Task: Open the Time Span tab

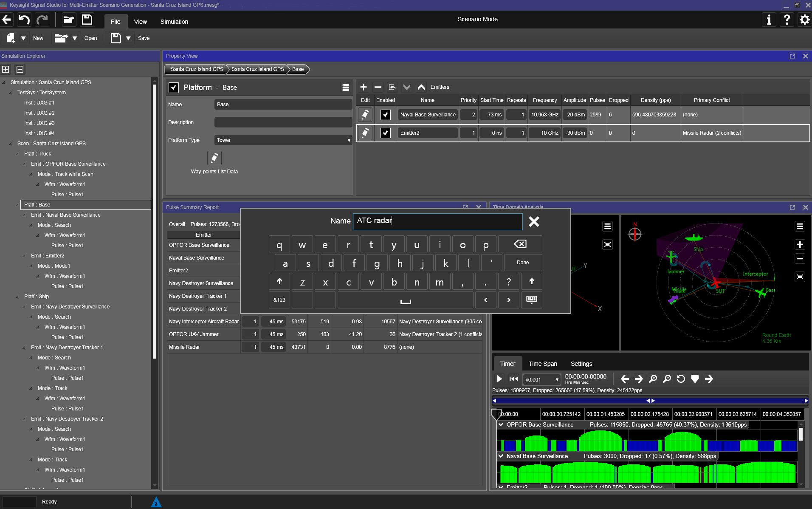Action: click(x=542, y=363)
